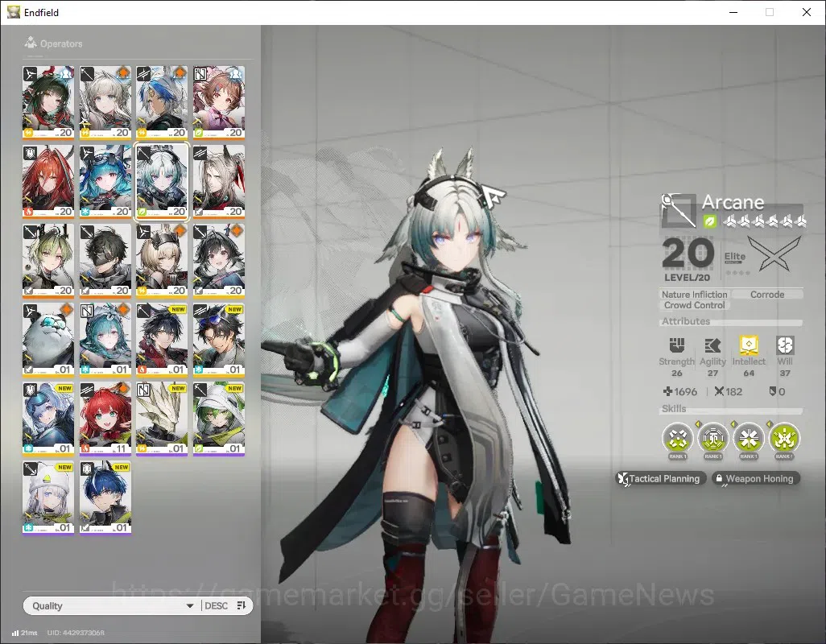Select the Agility attribute icon
Image resolution: width=826 pixels, height=644 pixels.
(712, 345)
